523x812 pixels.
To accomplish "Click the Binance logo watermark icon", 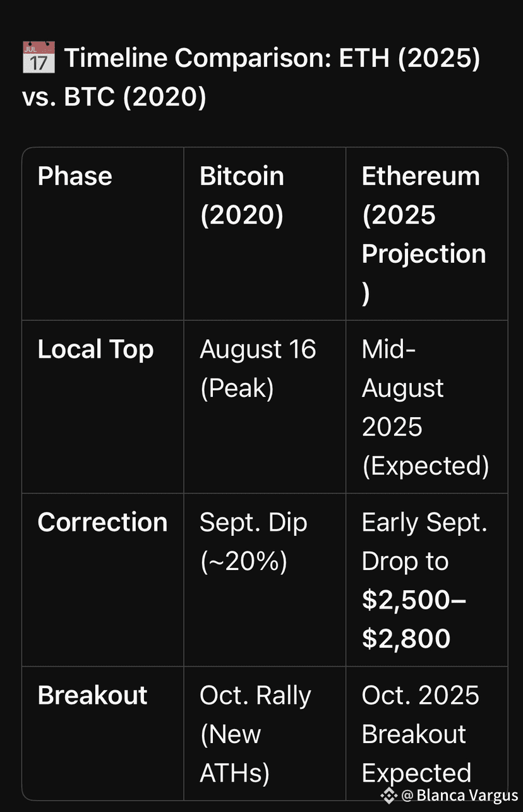I will [389, 795].
